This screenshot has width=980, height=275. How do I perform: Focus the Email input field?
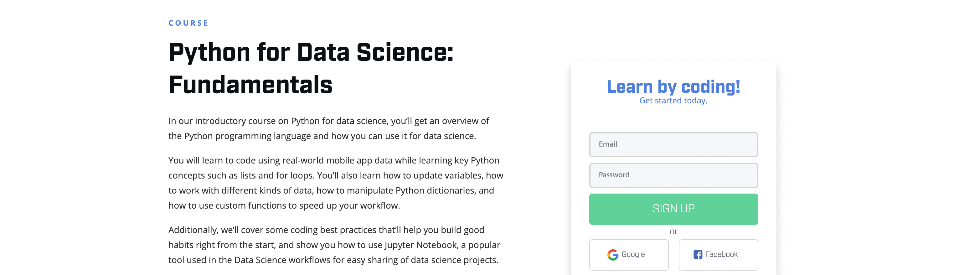click(x=673, y=144)
